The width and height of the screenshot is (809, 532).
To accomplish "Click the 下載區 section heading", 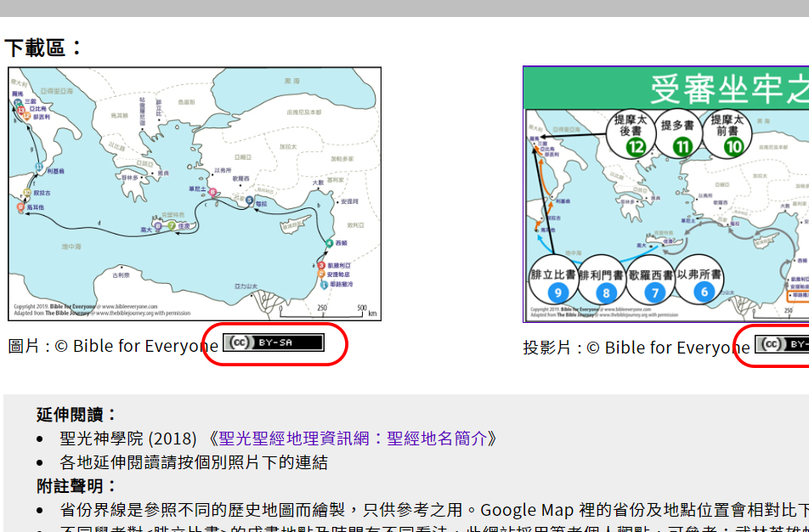I will 44,47.
